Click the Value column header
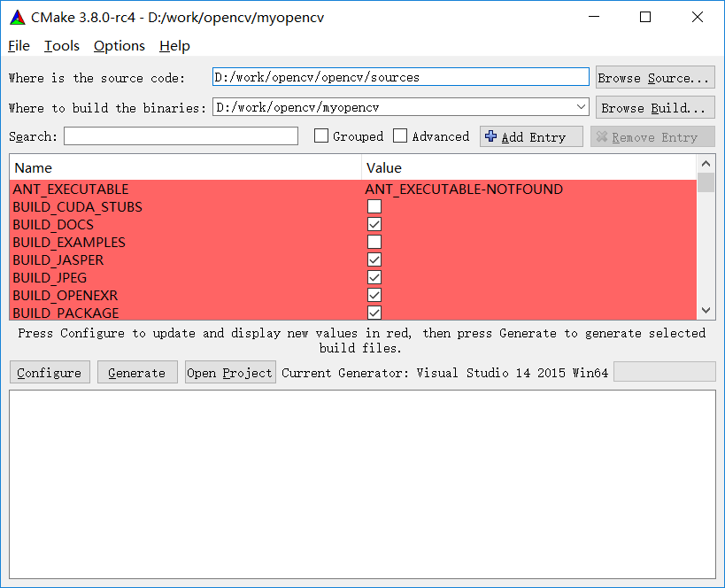Image resolution: width=725 pixels, height=588 pixels. 529,167
